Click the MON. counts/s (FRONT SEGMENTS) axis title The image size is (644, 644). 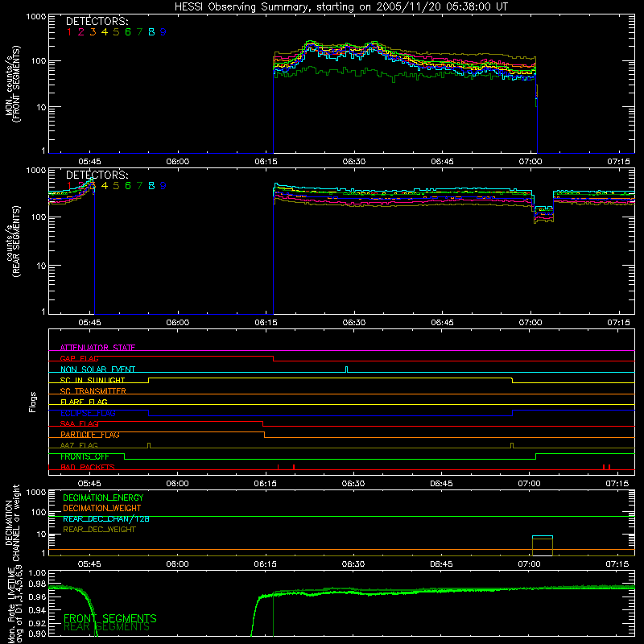[13, 84]
